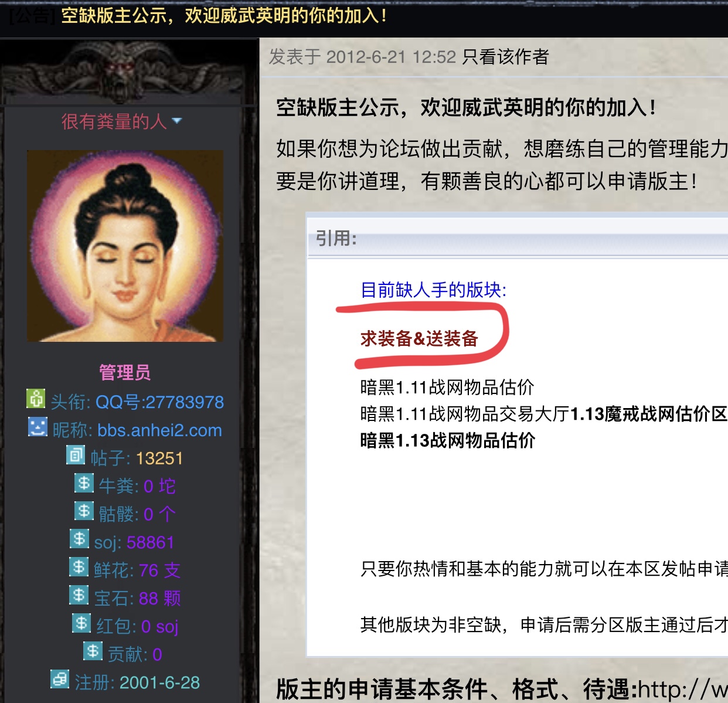Screen dimensions: 728x703
Task: Click the QQ title icon beside 头衔
Action: (36, 399)
